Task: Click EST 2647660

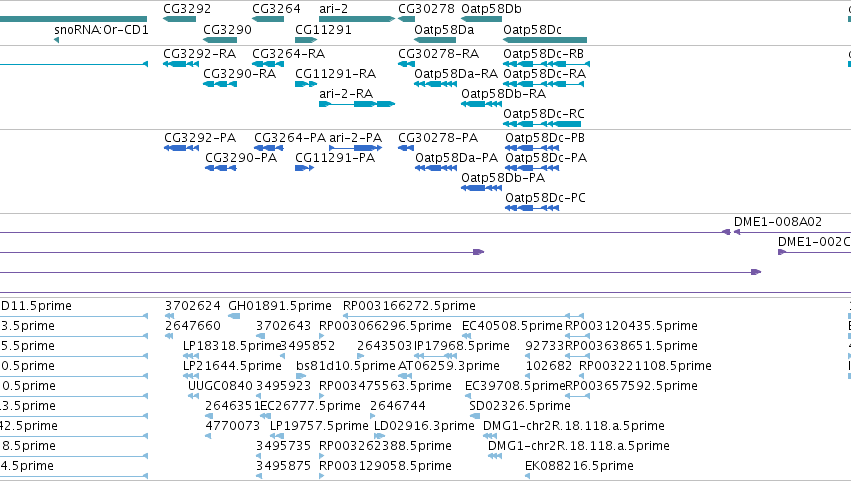Action: 169,336
